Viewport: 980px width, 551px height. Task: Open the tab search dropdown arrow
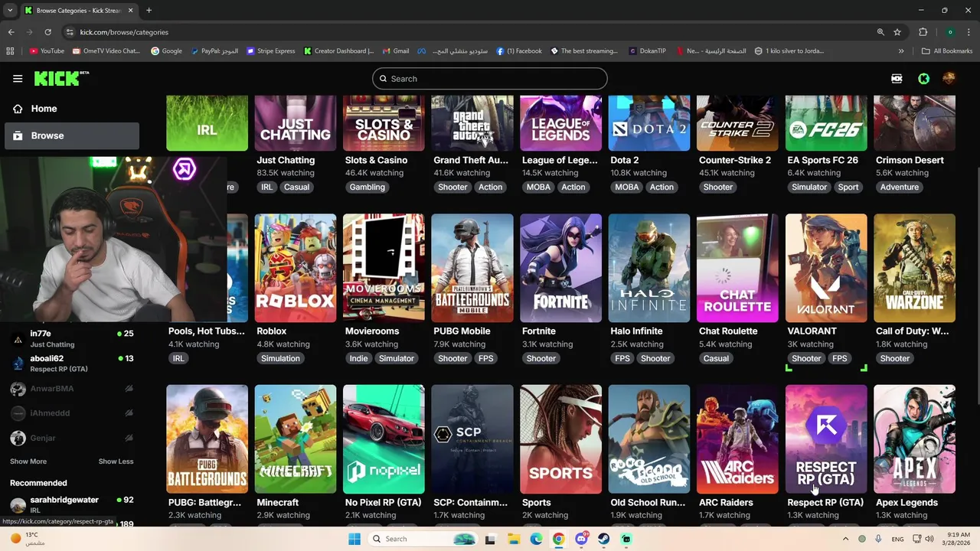pos(10,10)
